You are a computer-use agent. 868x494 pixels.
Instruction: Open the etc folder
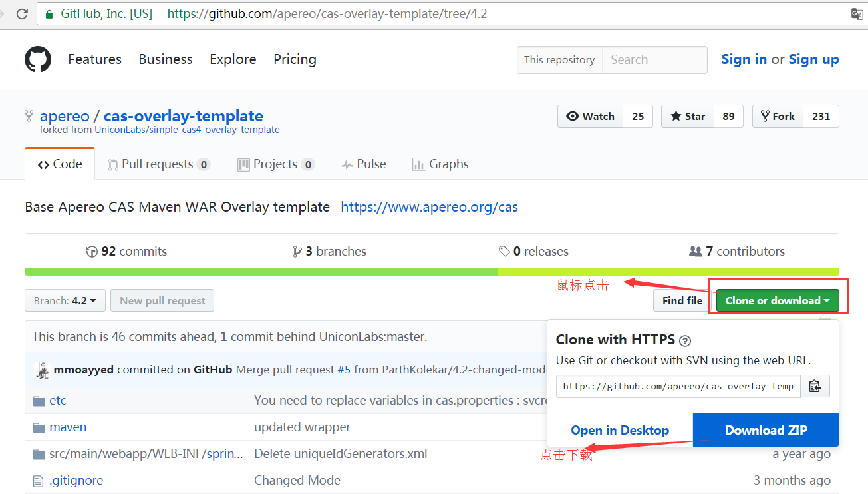(58, 401)
